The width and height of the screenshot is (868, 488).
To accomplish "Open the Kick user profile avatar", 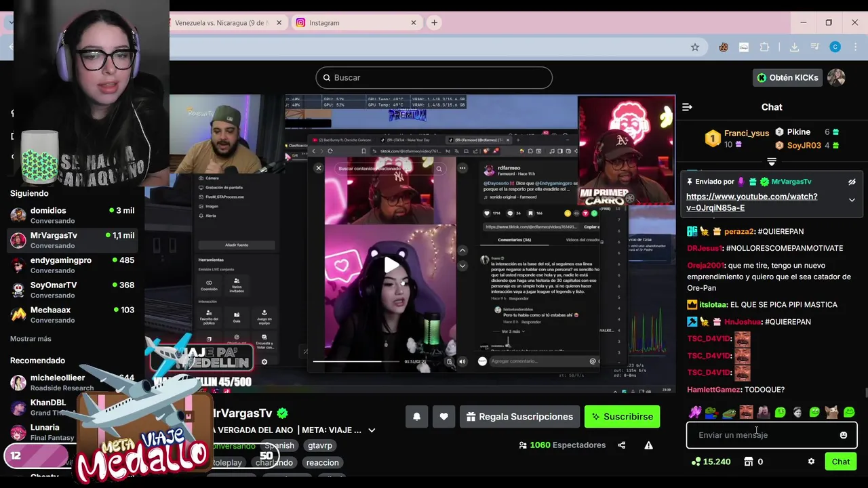I will (836, 77).
